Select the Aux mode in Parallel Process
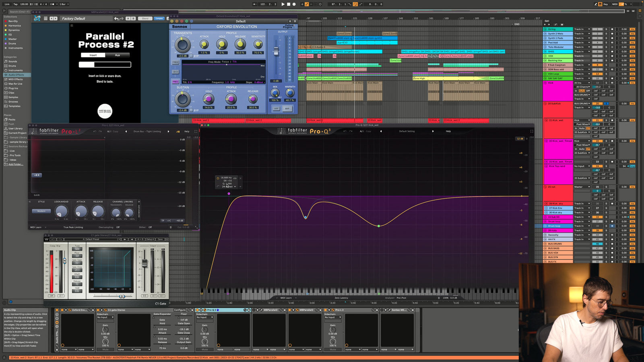Image resolution: width=644 pixels, height=362 pixels. [118, 55]
